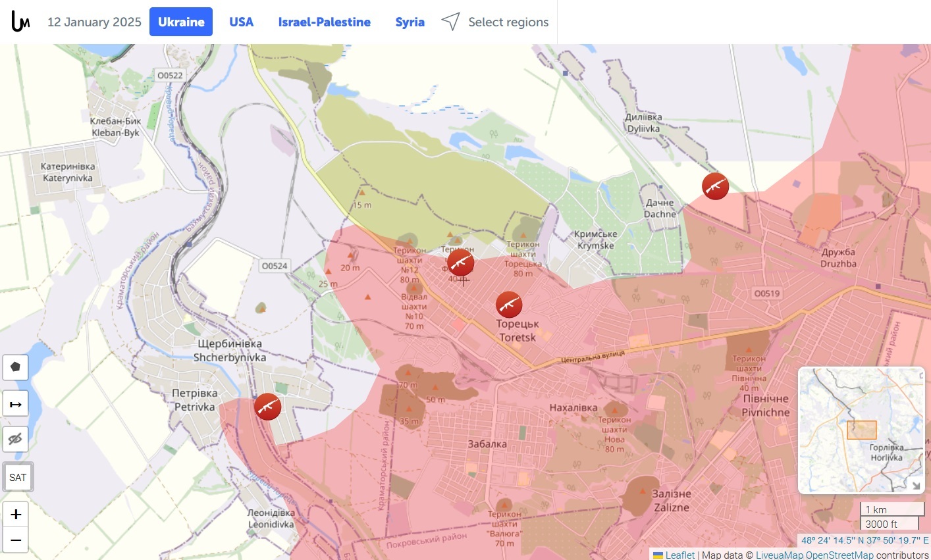Open the 12 January 2025 date picker
This screenshot has height=560, width=931.
[94, 22]
